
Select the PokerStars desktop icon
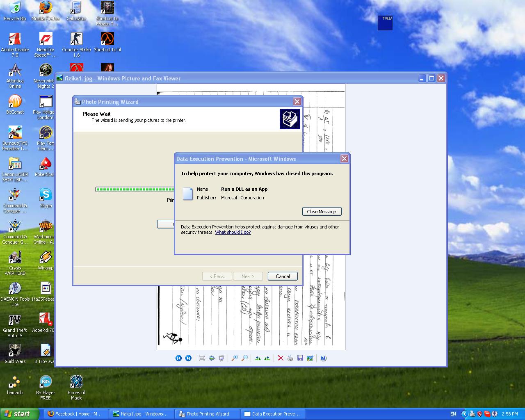(45, 167)
